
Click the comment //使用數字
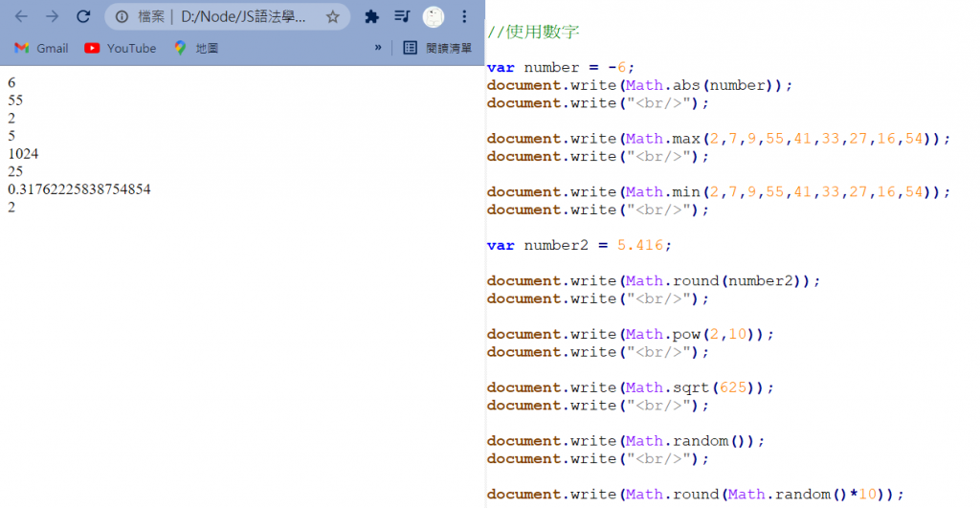click(x=533, y=32)
